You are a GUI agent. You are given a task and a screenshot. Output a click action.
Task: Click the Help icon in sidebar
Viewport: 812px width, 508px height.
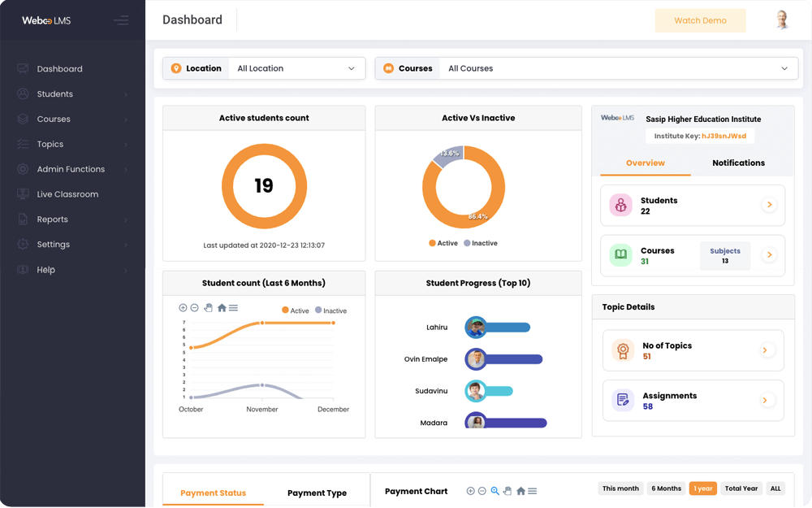[x=23, y=270]
